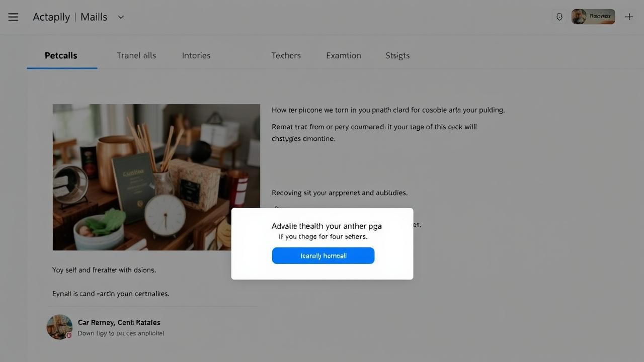644x362 pixels.
Task: Click Car Remey's round avatar
Action: [59, 327]
